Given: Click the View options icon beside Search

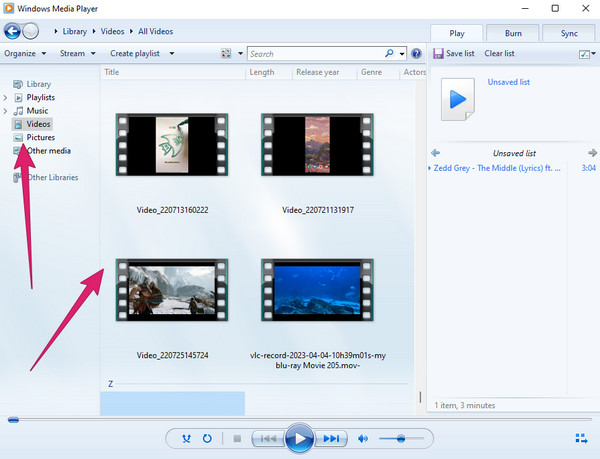Looking at the screenshot, I should coord(226,54).
